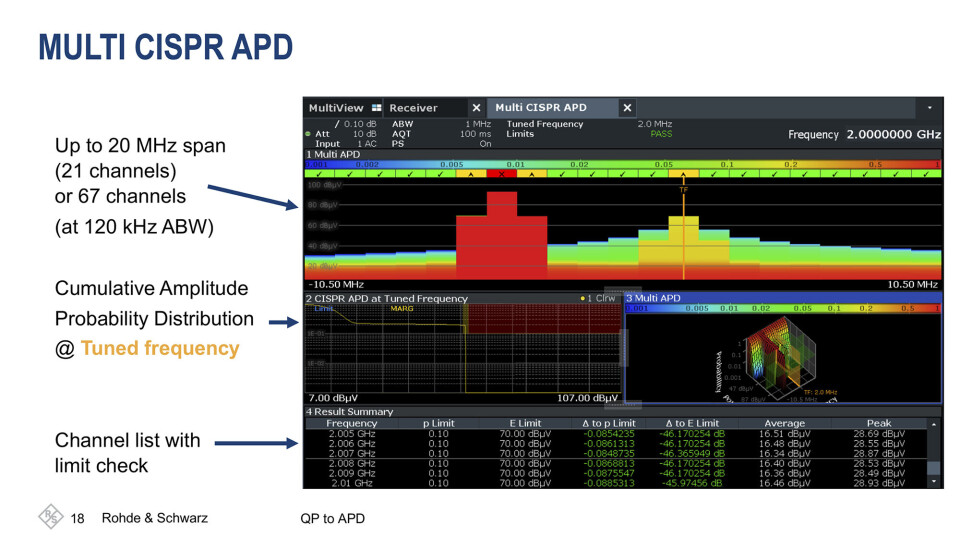Click the Peak column header
The image size is (960, 538).
[879, 423]
